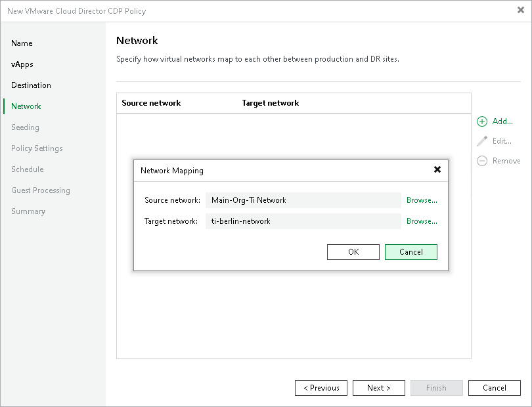Open the Seeding wizard step
Viewport: 532px width, 407px height.
pyautogui.click(x=25, y=127)
